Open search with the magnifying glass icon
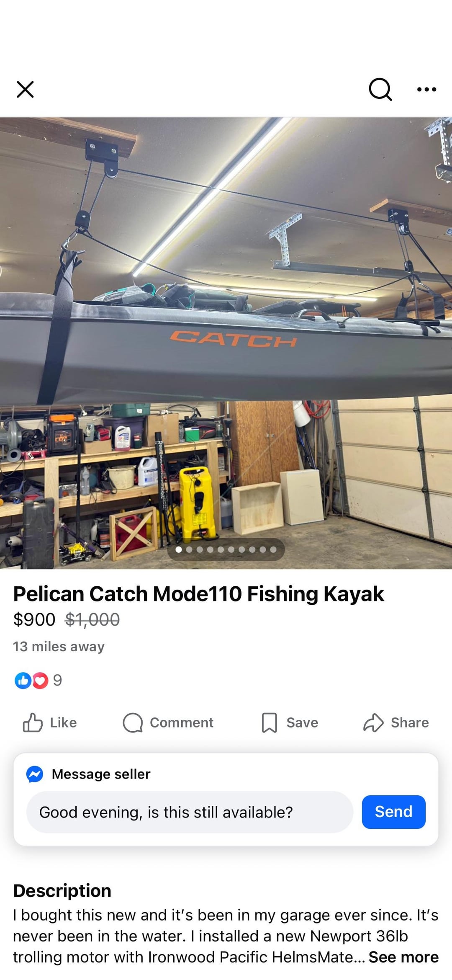 click(x=380, y=89)
